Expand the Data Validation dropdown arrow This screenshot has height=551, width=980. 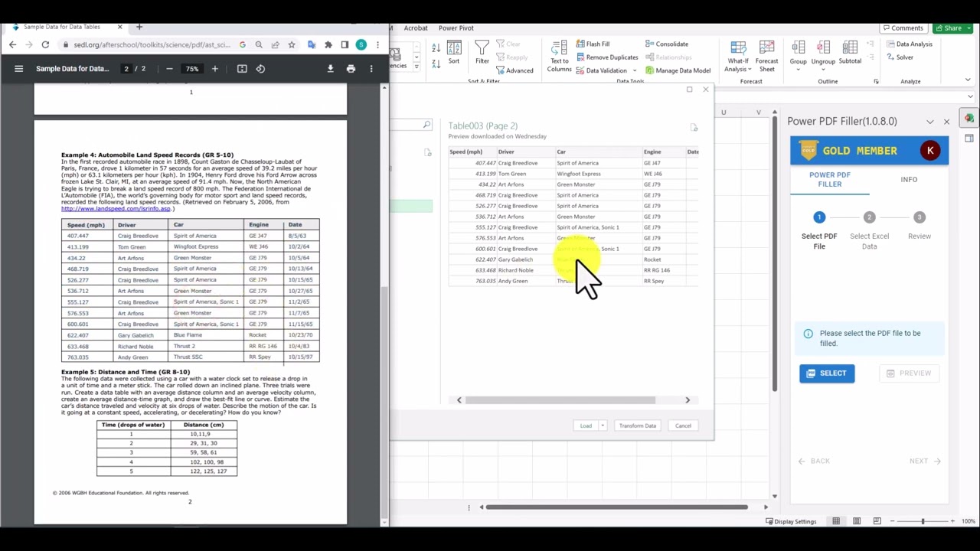634,70
